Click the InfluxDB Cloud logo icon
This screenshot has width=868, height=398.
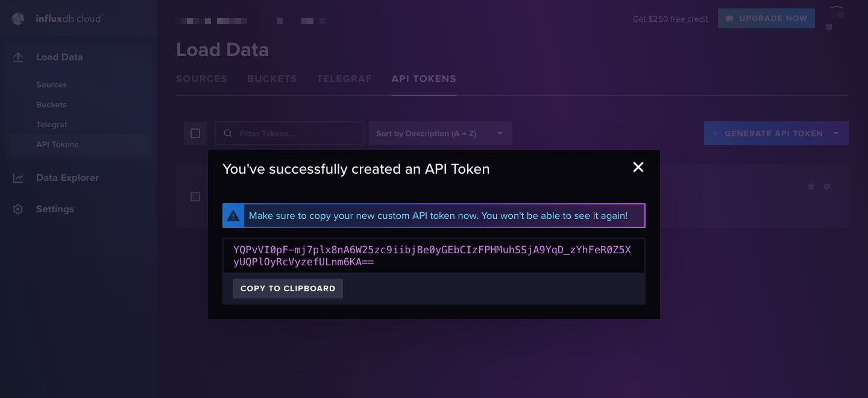pos(17,18)
